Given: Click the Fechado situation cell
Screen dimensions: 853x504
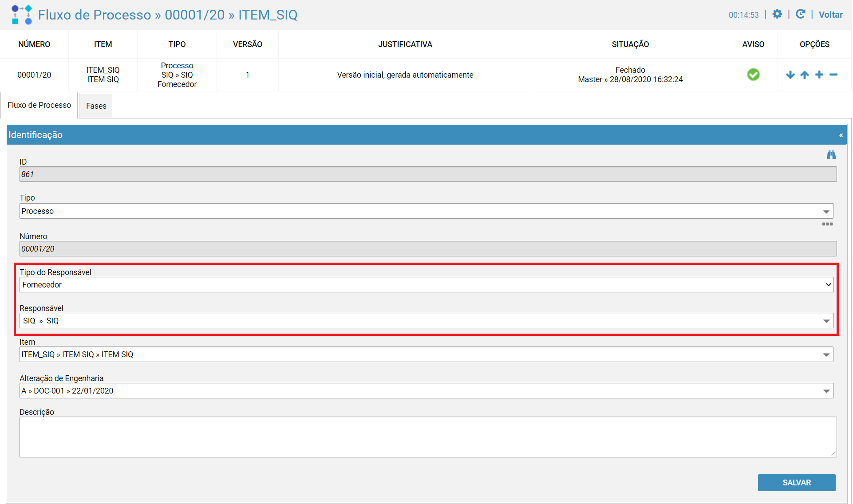Looking at the screenshot, I should [630, 75].
